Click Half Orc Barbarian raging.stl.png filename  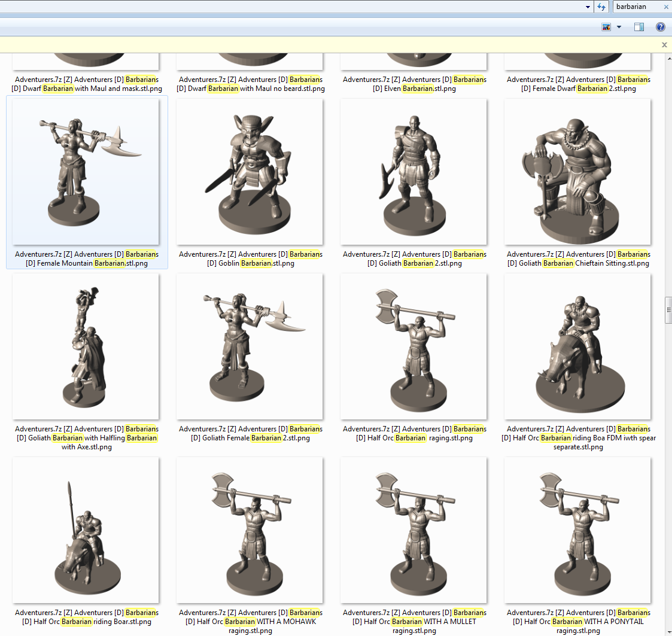(x=415, y=433)
